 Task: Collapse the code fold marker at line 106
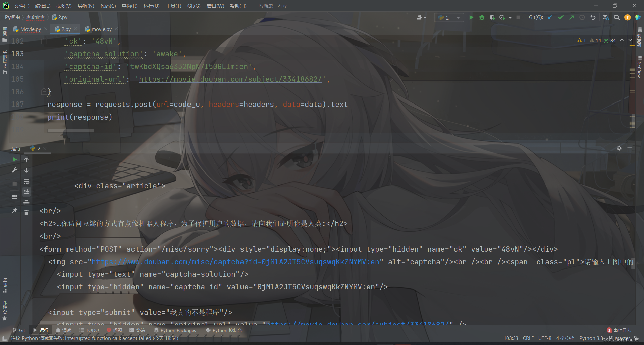(x=44, y=91)
